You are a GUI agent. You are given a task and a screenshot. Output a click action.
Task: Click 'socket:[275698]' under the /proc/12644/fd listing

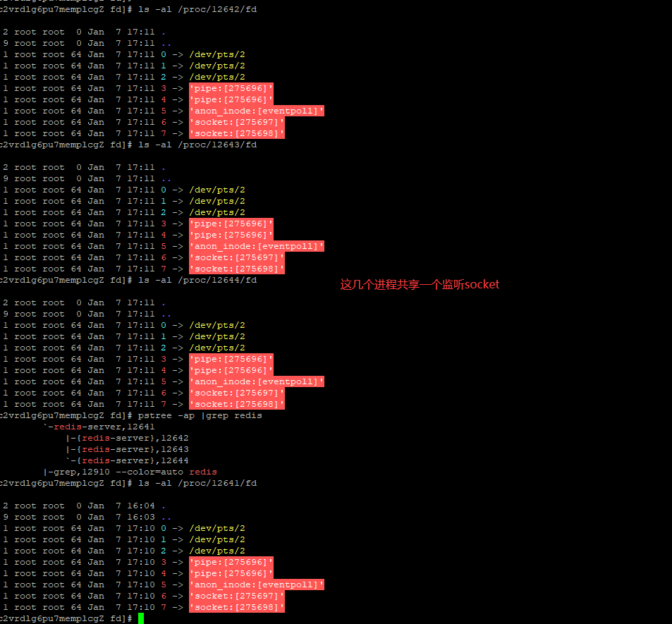point(236,404)
